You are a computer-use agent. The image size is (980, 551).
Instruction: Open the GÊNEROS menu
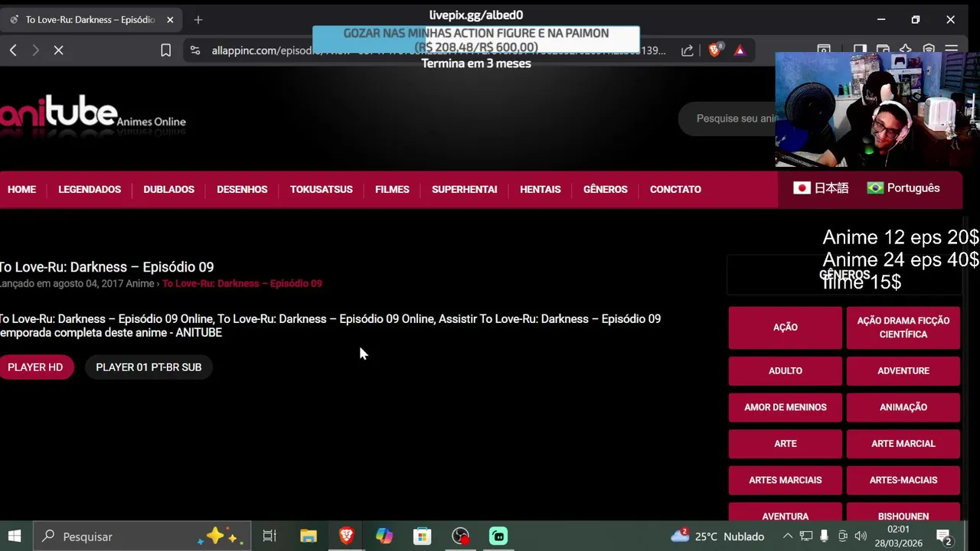click(x=606, y=190)
